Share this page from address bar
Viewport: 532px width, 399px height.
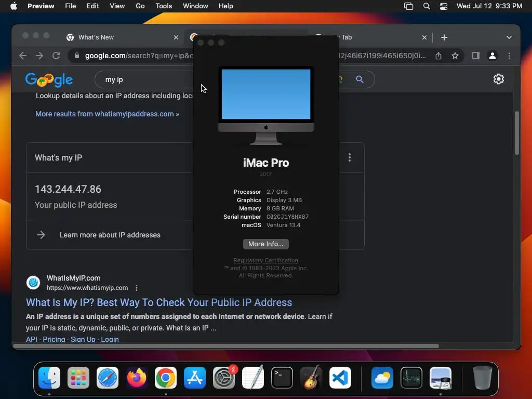[438, 56]
